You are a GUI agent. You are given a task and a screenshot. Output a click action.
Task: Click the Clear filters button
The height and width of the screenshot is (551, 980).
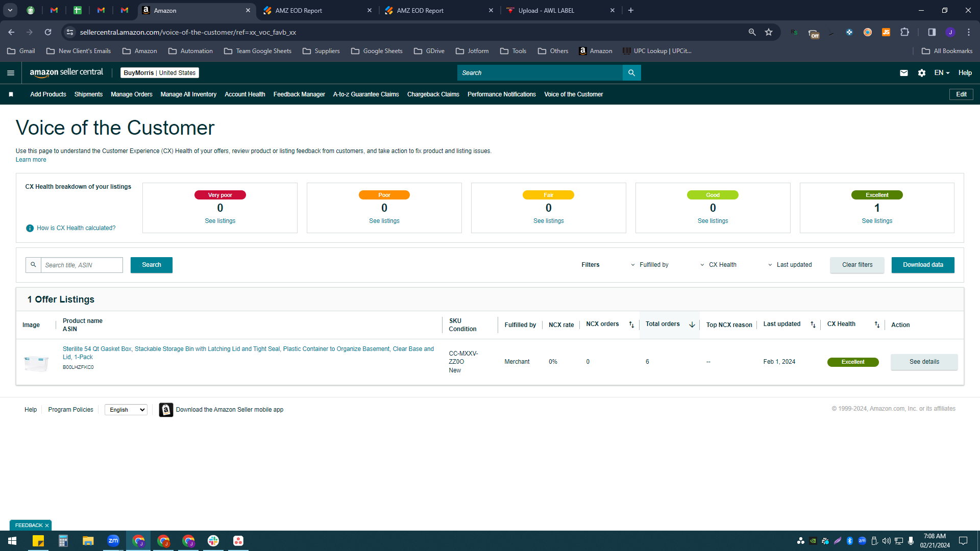pos(857,265)
